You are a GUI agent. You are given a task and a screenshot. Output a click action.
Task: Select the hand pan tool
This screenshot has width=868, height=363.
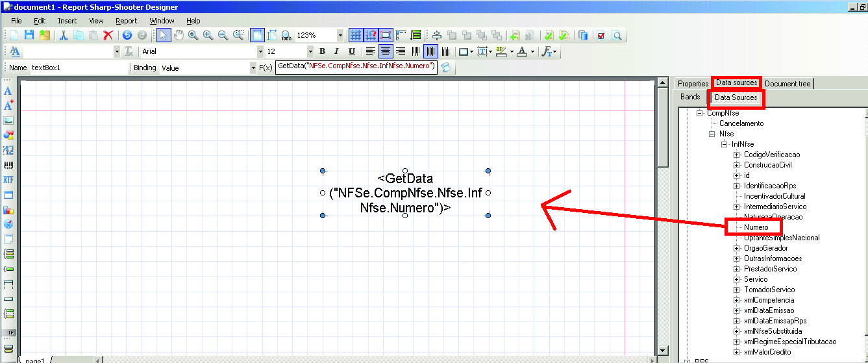tap(179, 35)
